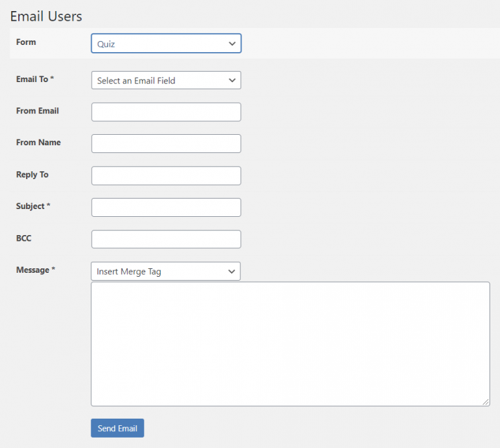Click the 'From Name' label
Image resolution: width=500 pixels, height=448 pixels.
click(x=38, y=142)
